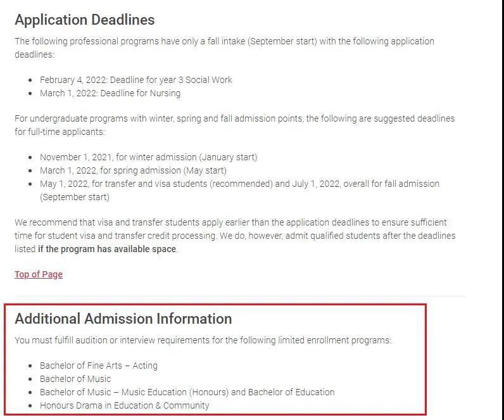504x420 pixels.
Task: Click the audition or interview requirements sentence
Action: click(x=203, y=340)
